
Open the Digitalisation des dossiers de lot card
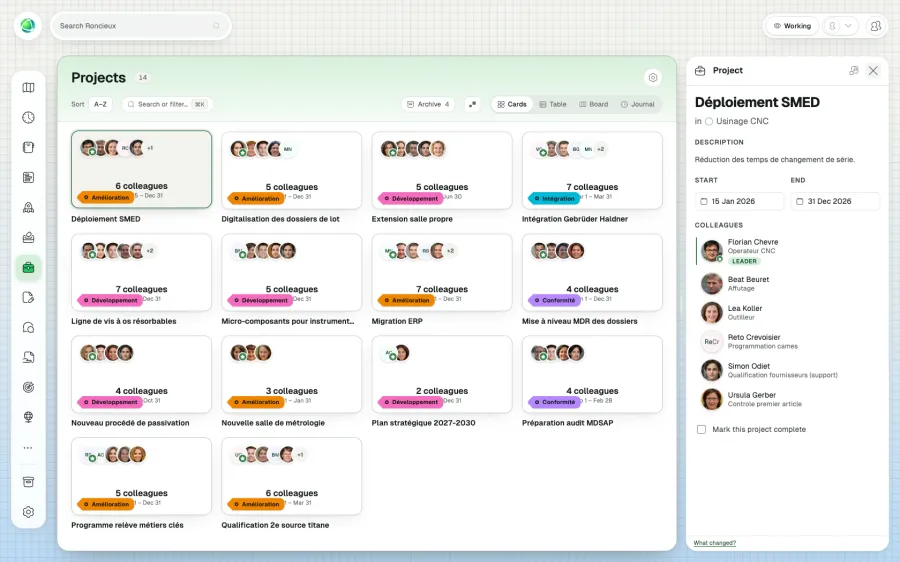coord(292,170)
